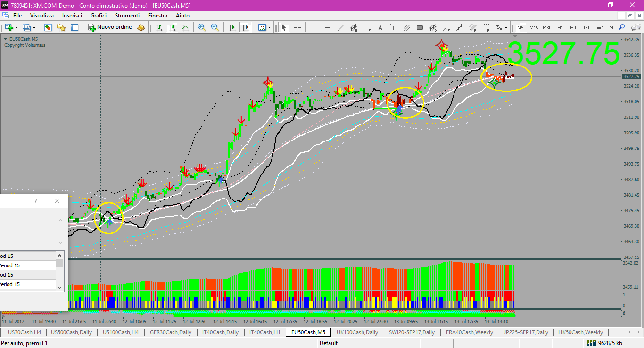Toggle chart Auto Scroll
This screenshot has width=644, height=348.
click(x=232, y=27)
